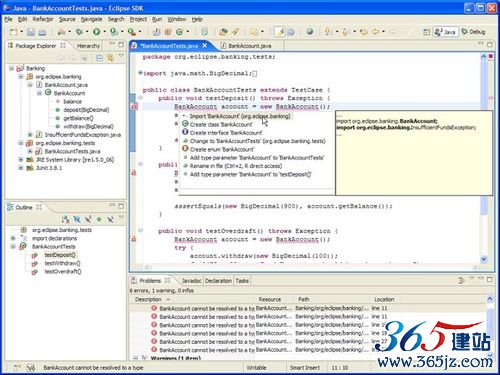Open the Refactor menu
The width and height of the screenshot is (500, 375).
(x=43, y=19)
